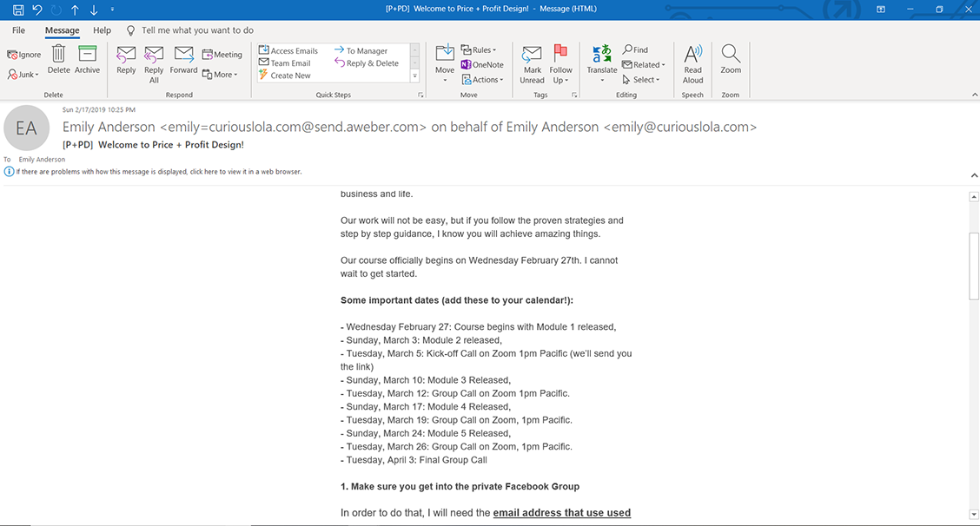Click the Save icon in title bar
This screenshot has width=980, height=526.
[x=18, y=10]
